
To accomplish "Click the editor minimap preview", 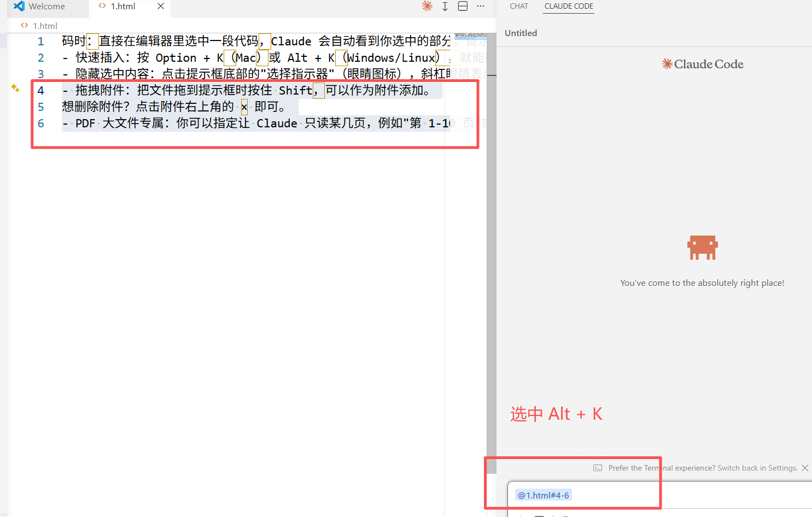I will coord(470,37).
